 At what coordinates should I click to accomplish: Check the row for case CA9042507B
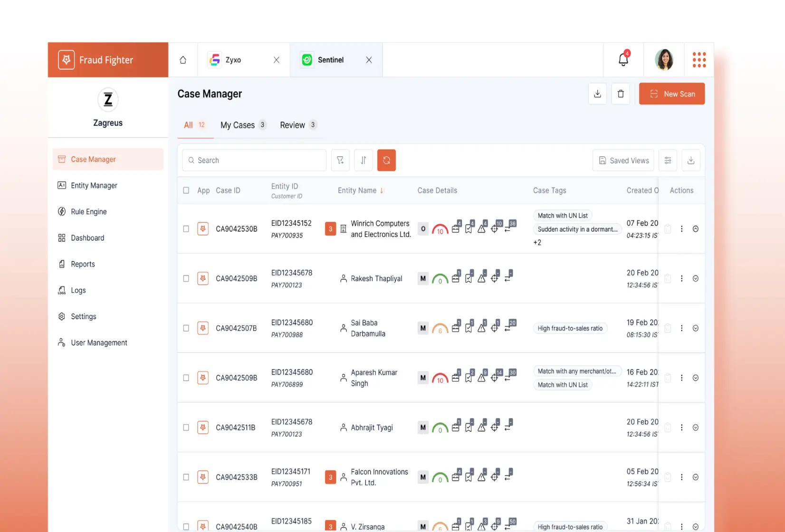tap(186, 328)
